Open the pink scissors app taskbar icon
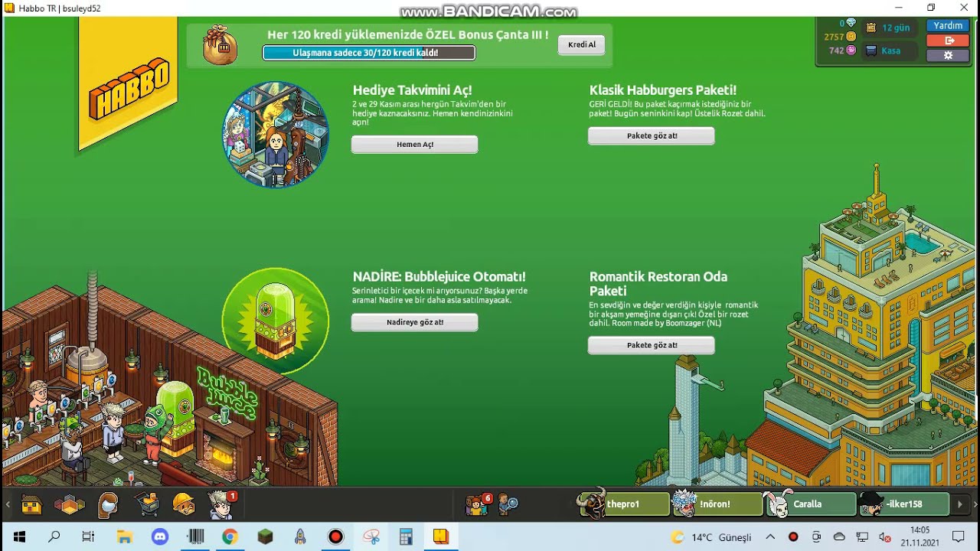Viewport: 980px width, 551px height. (371, 536)
